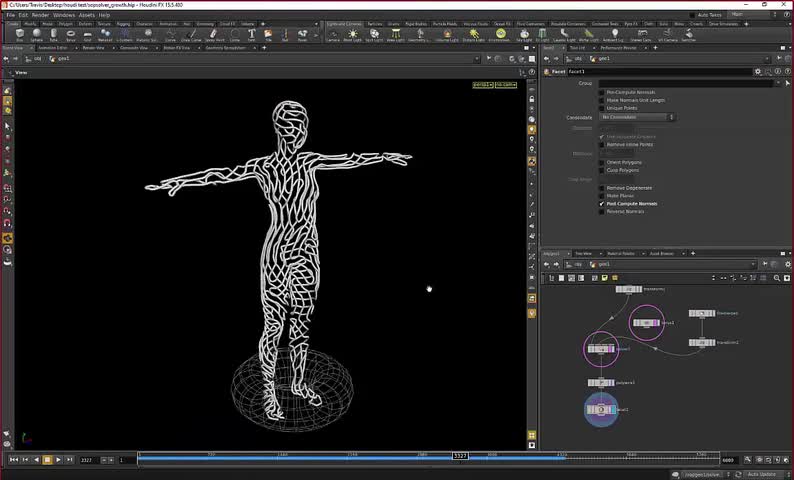Open the Render menu

(40, 15)
